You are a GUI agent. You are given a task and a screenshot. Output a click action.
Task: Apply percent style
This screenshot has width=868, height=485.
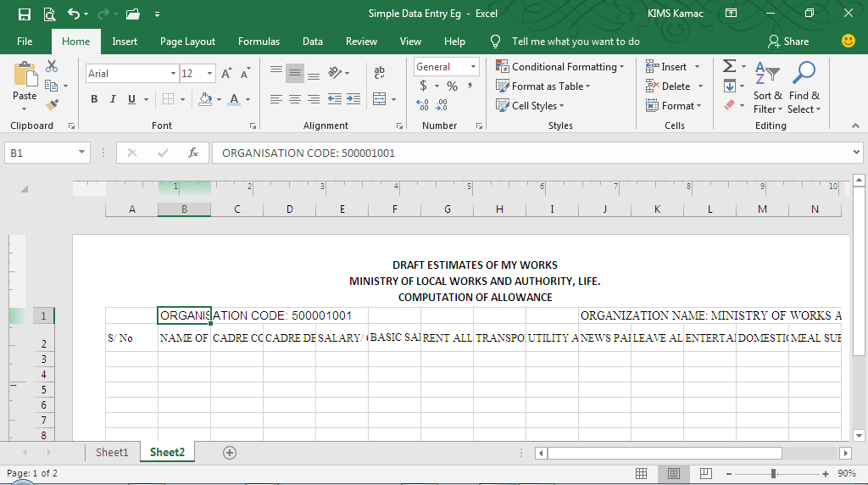pyautogui.click(x=453, y=86)
